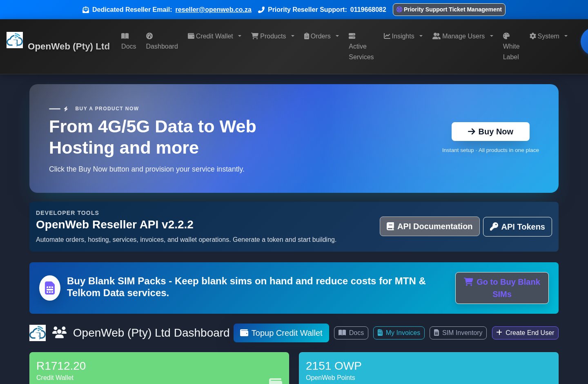
Task: Click the invoice icon in My Invoices button
Action: [380, 333]
